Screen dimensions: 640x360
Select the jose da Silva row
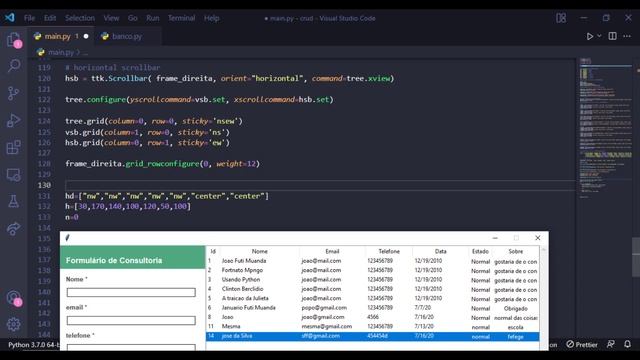click(372, 336)
